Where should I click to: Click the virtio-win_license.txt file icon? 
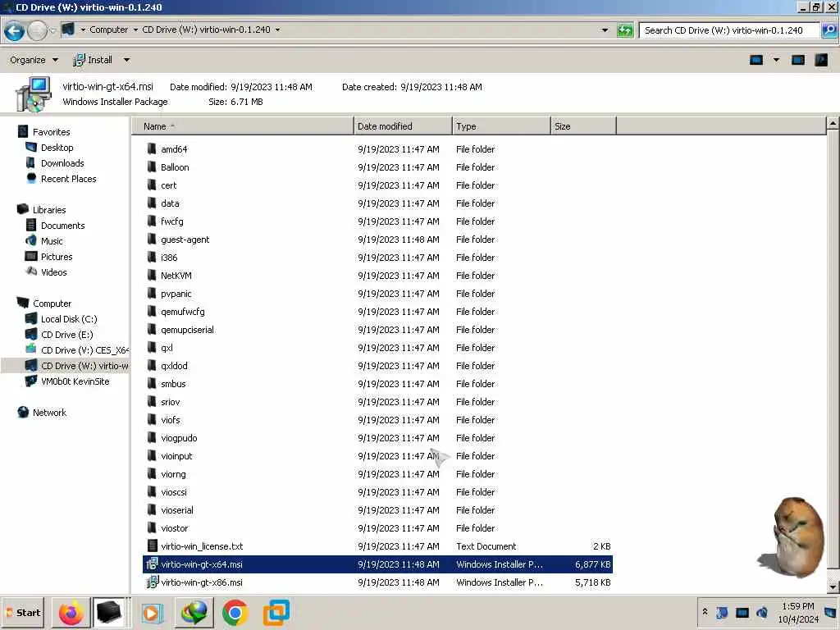point(152,546)
